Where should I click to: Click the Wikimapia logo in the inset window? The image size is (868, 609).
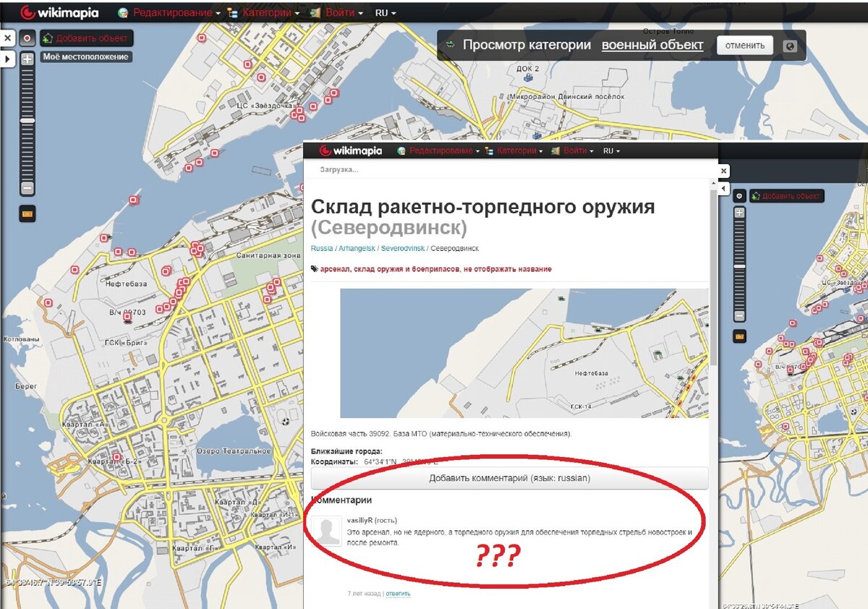coord(351,150)
